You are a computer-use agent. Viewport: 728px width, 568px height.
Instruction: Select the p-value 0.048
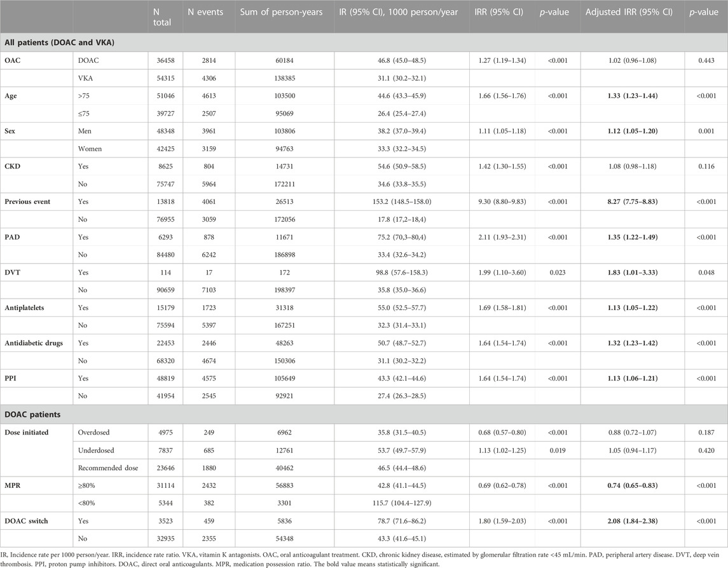point(706,273)
